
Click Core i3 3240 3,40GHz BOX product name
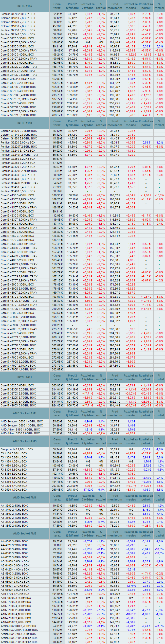(17, 55)
